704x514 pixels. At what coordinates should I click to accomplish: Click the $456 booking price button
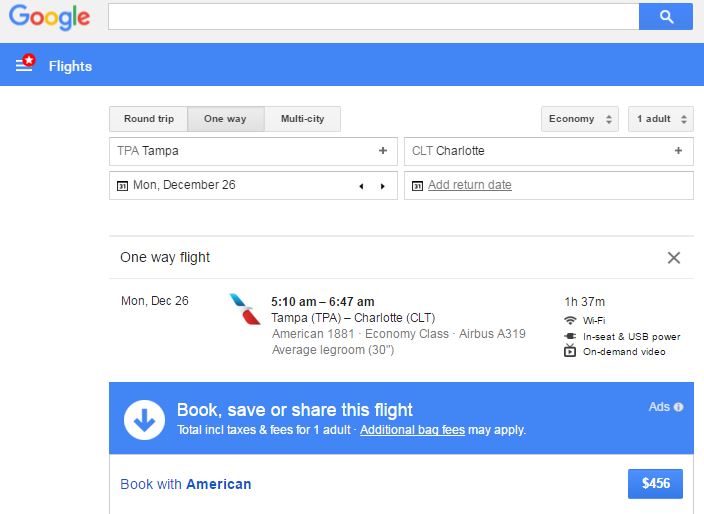(x=656, y=483)
